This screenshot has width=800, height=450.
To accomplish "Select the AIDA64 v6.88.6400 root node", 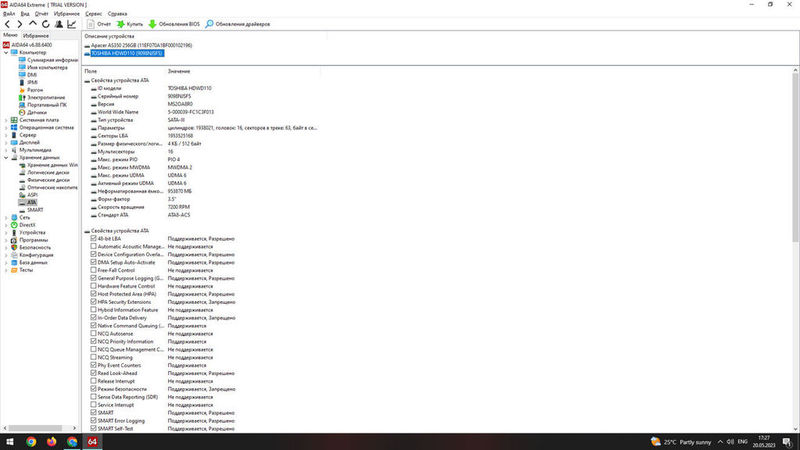I will 32,45.
